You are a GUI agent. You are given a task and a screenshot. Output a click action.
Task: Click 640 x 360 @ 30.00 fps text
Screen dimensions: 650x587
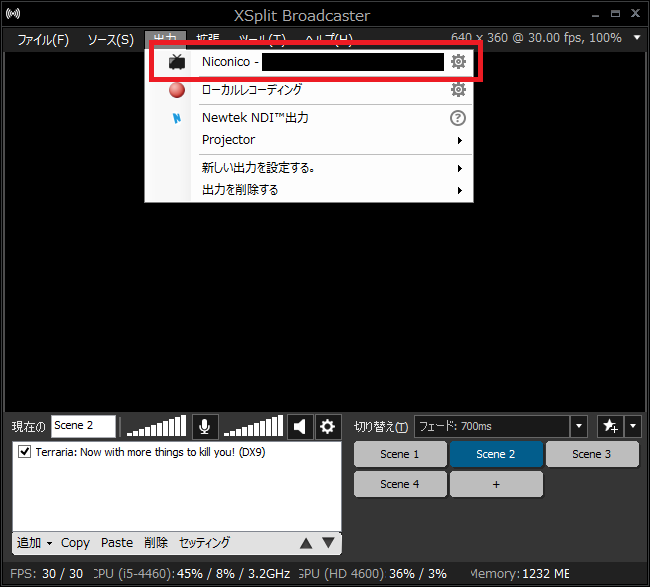[x=536, y=38]
